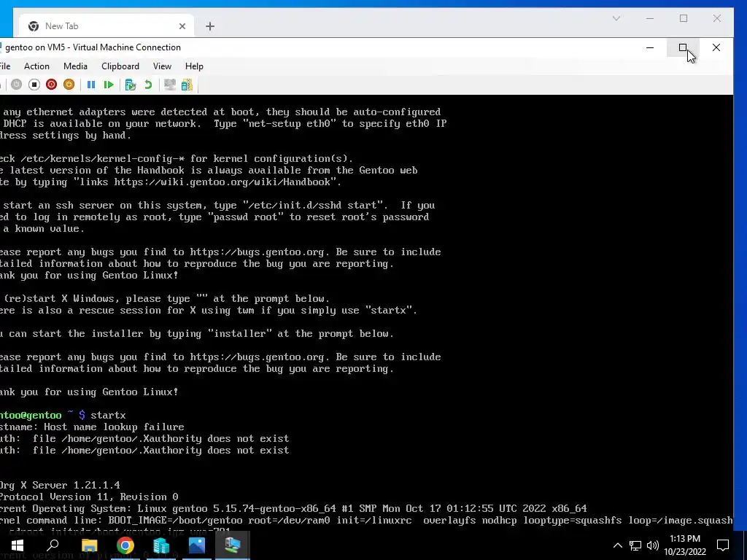The height and width of the screenshot is (560, 747).
Task: Reset the VM using the green play icon
Action: point(109,85)
